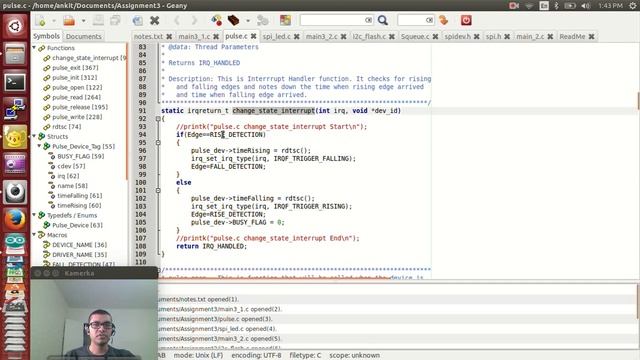Clear the toolbar search field
The image size is (640, 360).
point(369,20)
